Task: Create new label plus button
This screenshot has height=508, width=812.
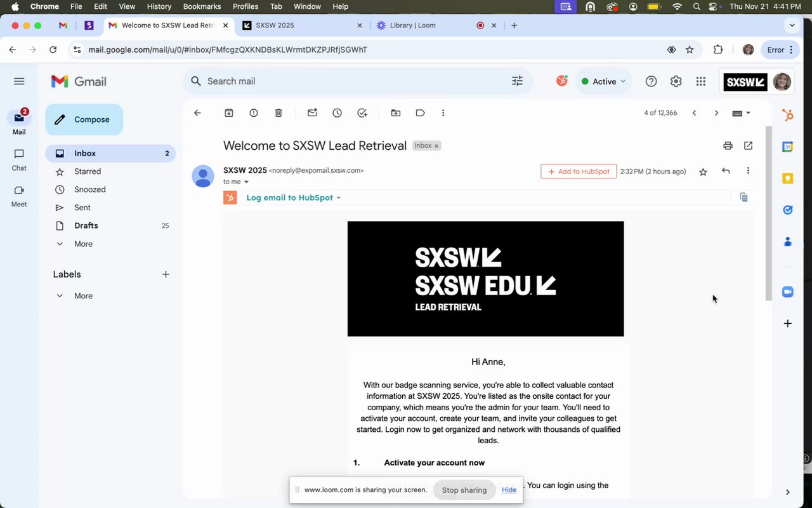Action: pos(166,274)
